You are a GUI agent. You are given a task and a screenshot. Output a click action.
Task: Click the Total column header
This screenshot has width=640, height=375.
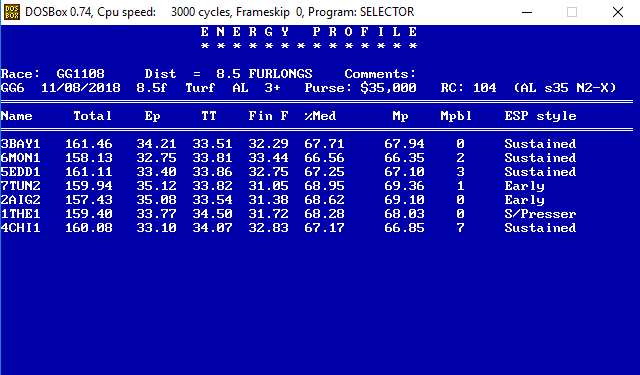(x=93, y=116)
